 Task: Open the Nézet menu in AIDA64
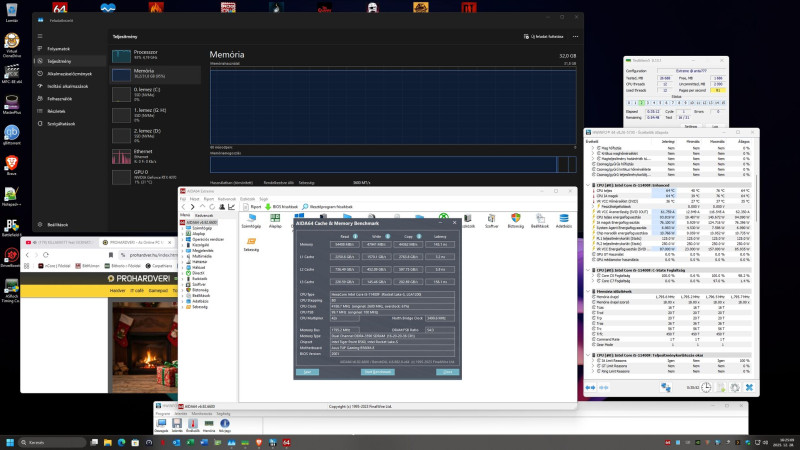tap(196, 199)
